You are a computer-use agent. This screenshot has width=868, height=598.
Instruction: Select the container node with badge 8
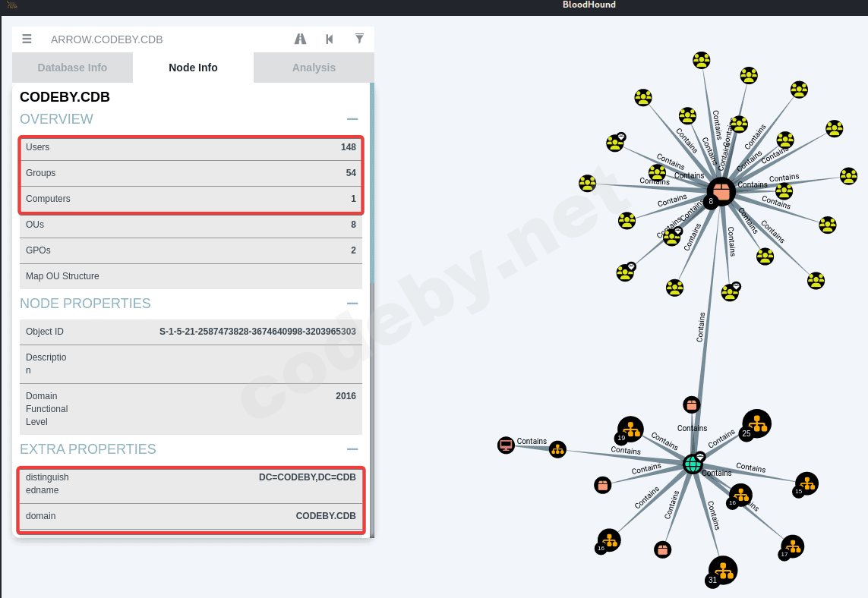[721, 192]
